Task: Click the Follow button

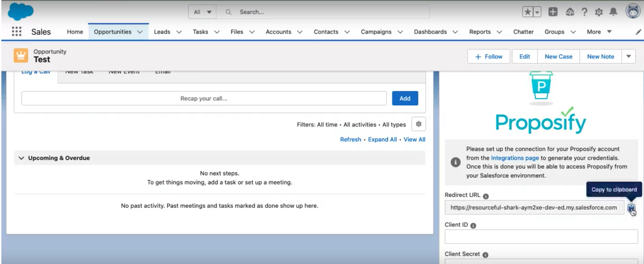Action: 489,56
